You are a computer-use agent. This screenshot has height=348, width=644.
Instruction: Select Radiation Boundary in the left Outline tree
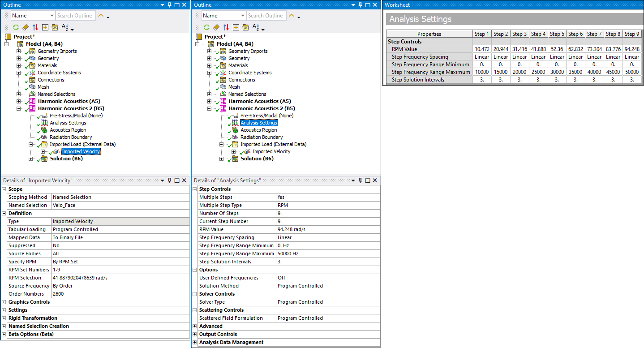(x=71, y=137)
